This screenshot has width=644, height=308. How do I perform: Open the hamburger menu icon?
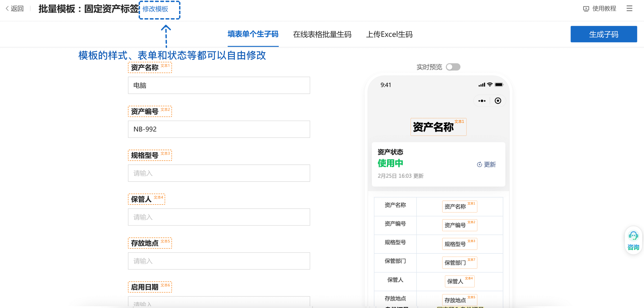[629, 9]
